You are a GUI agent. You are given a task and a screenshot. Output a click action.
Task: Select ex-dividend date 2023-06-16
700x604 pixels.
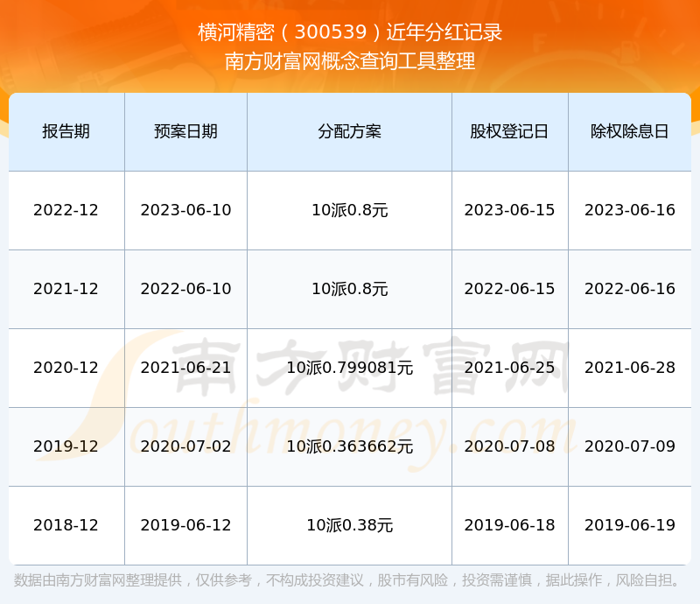pos(629,210)
